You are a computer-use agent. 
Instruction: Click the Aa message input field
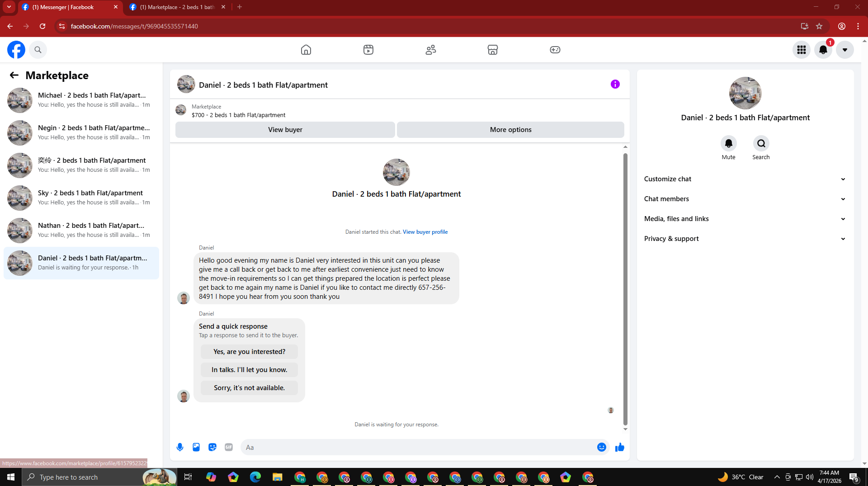pos(418,447)
